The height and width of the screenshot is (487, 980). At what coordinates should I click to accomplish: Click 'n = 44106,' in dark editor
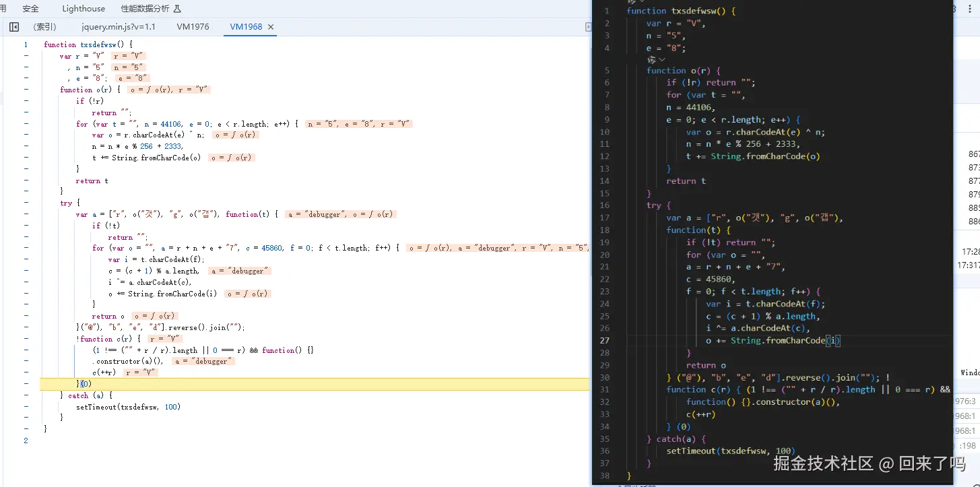click(x=690, y=107)
